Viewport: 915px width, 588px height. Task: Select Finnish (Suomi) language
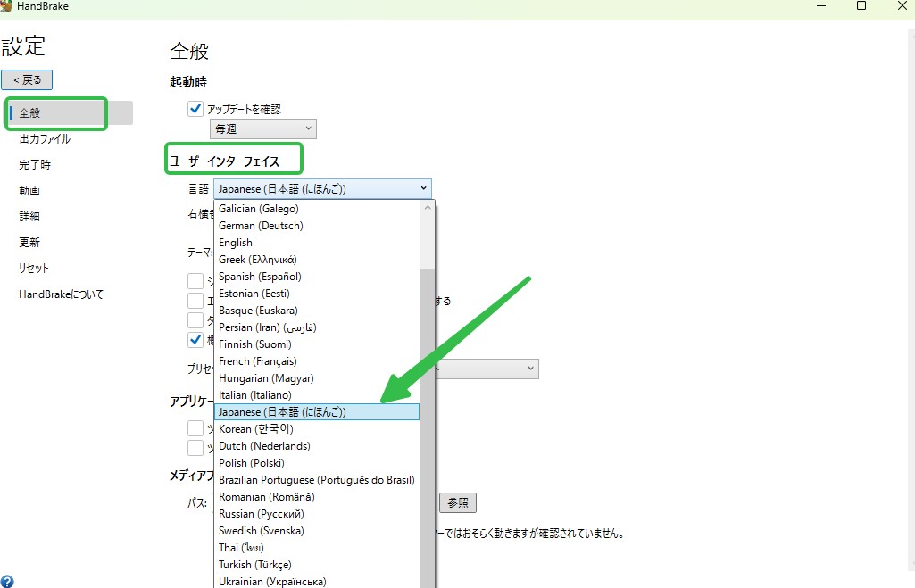[x=317, y=344]
